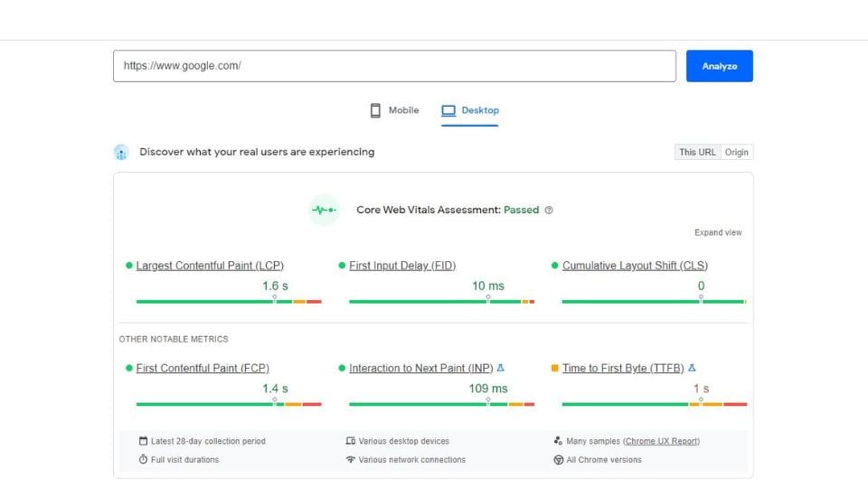Click 'All Chrome versions' text
This screenshot has height=488, width=868.
(604, 460)
